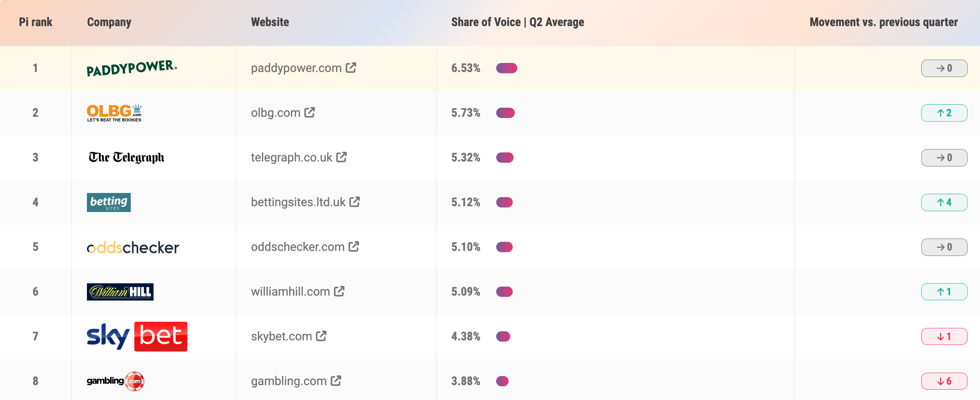Select the OLBG logo
This screenshot has height=400, width=980.
[x=114, y=113]
